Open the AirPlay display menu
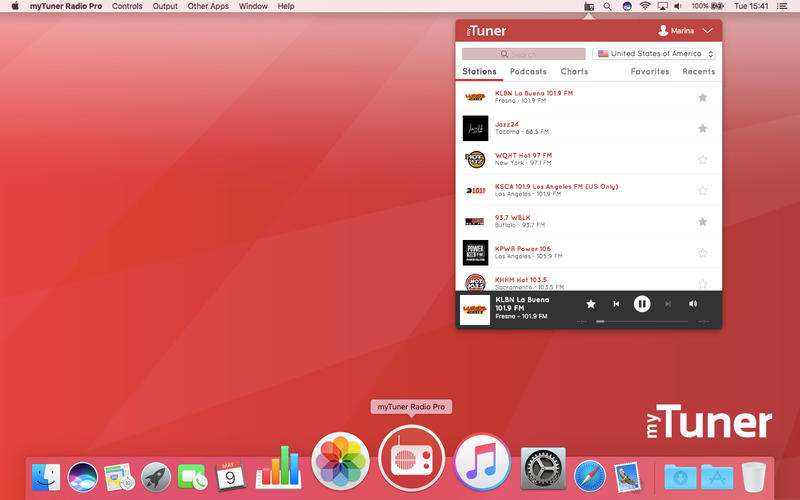 click(662, 6)
